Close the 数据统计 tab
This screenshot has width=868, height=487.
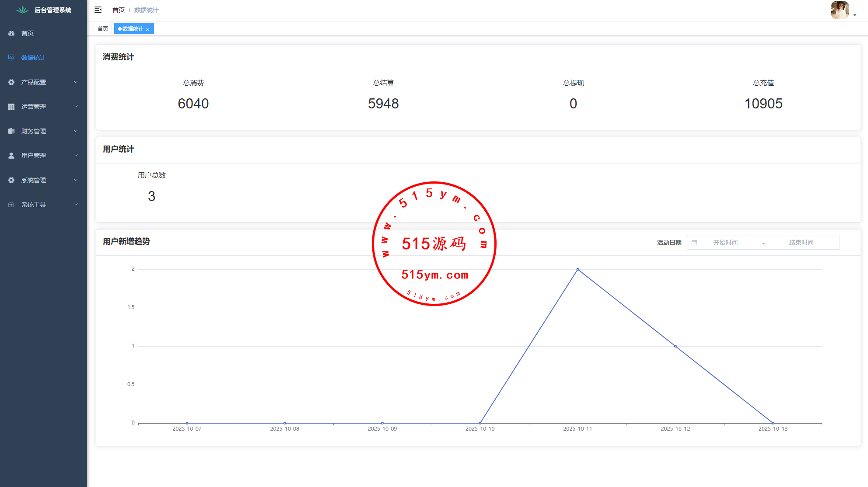(x=148, y=29)
